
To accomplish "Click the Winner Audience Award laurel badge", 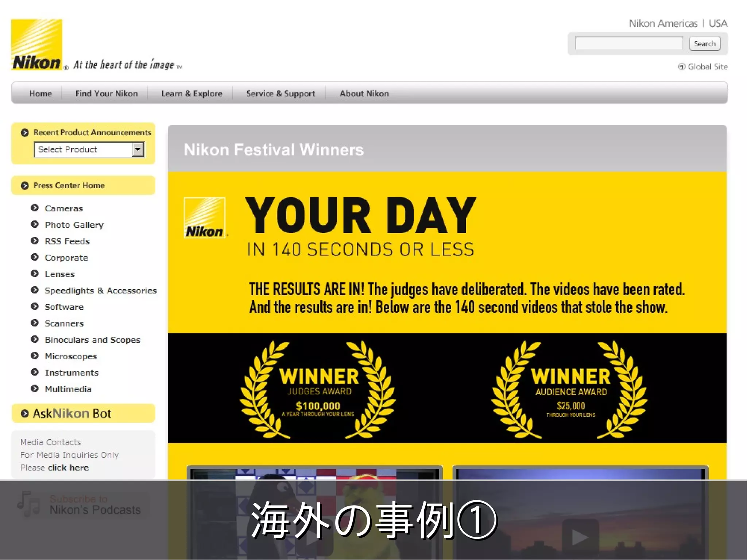I will (570, 389).
